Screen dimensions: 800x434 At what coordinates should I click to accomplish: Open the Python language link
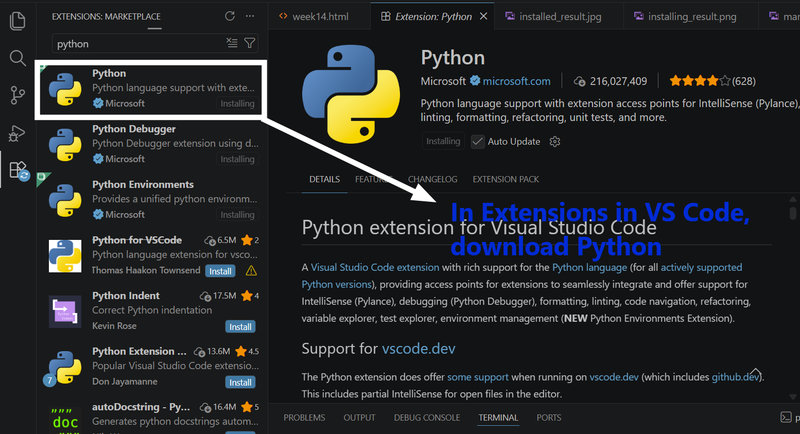coord(589,267)
